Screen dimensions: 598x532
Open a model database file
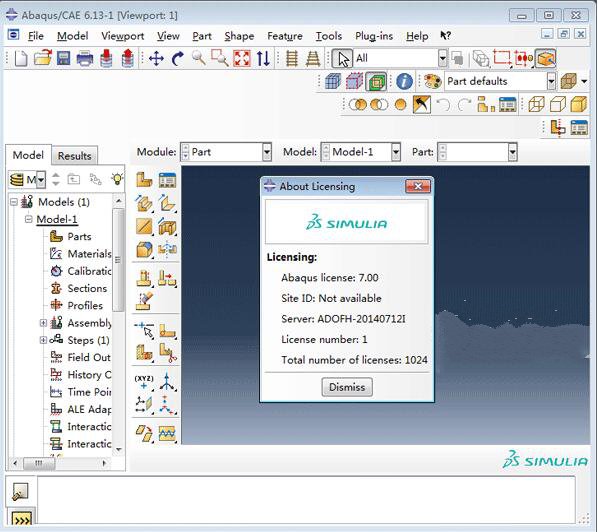pyautogui.click(x=42, y=58)
